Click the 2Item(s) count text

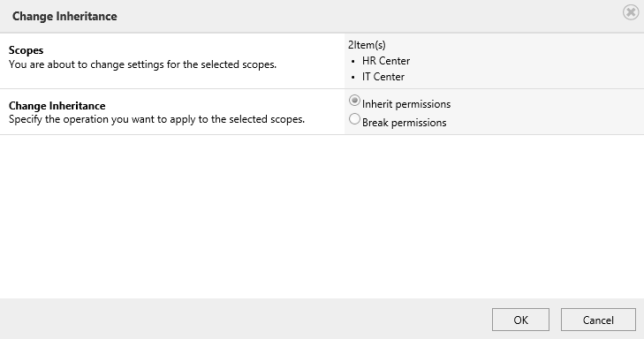(367, 45)
